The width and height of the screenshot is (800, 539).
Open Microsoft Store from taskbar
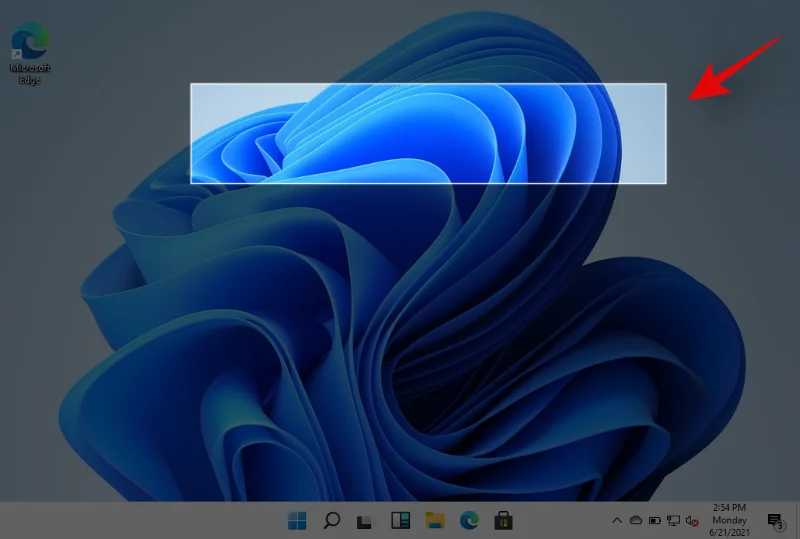[x=502, y=520]
